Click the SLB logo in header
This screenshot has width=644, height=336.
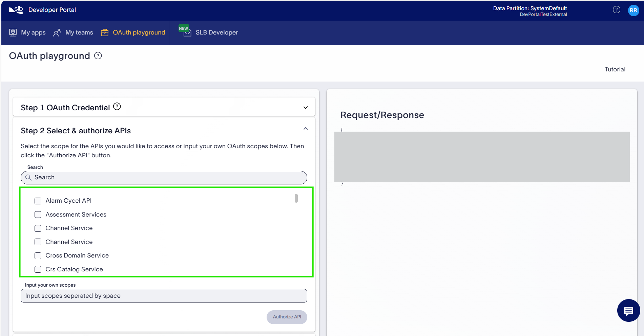pyautogui.click(x=16, y=10)
